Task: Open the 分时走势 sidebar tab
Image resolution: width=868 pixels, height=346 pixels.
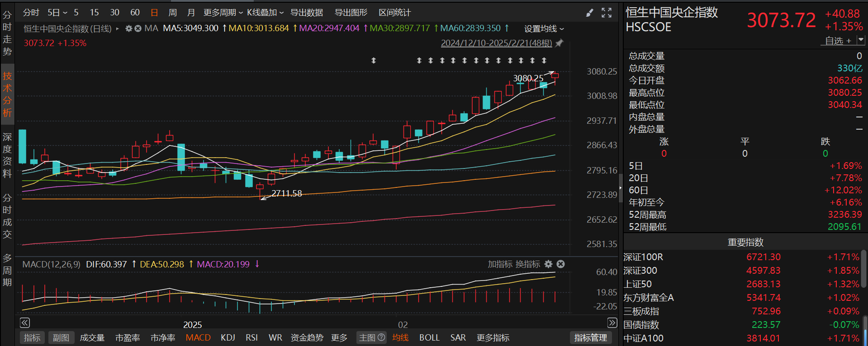Action: tap(7, 33)
